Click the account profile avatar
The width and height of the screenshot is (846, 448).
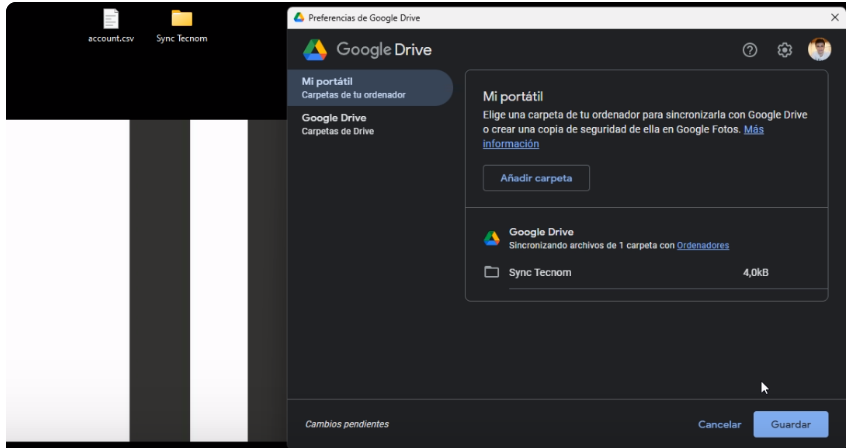pos(819,50)
